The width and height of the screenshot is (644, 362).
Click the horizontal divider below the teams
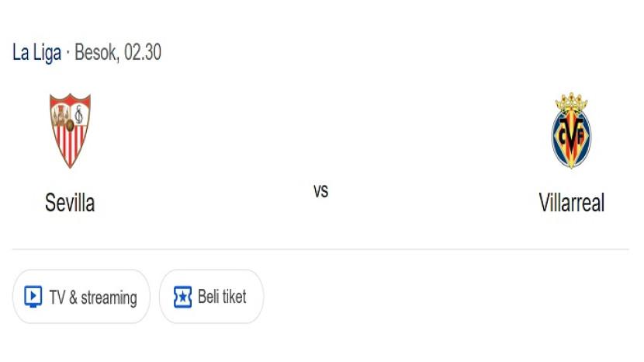click(320, 249)
